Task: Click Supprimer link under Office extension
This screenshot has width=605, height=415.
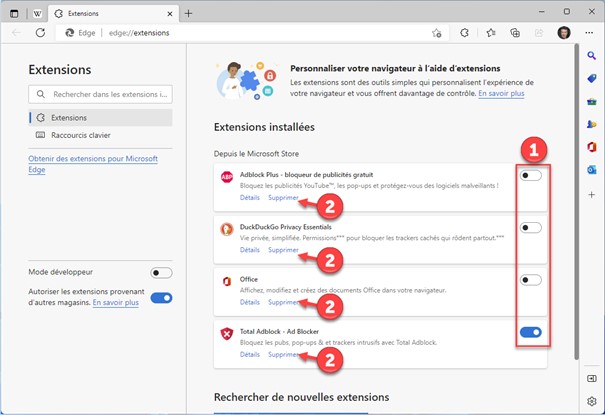Action: 283,302
